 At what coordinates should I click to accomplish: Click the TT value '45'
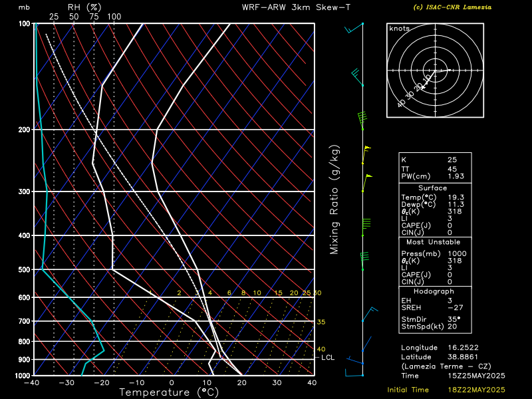pos(452,169)
